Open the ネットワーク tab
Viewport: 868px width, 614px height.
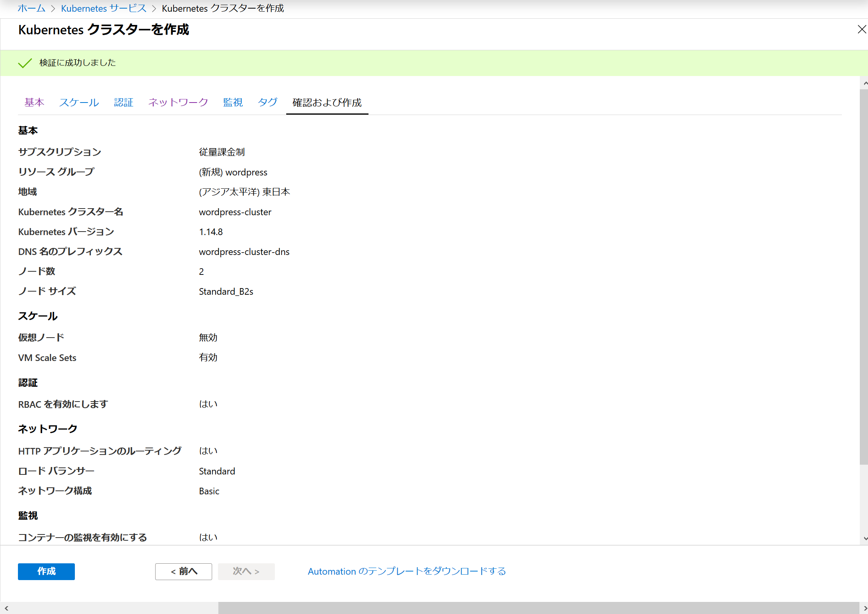[178, 102]
